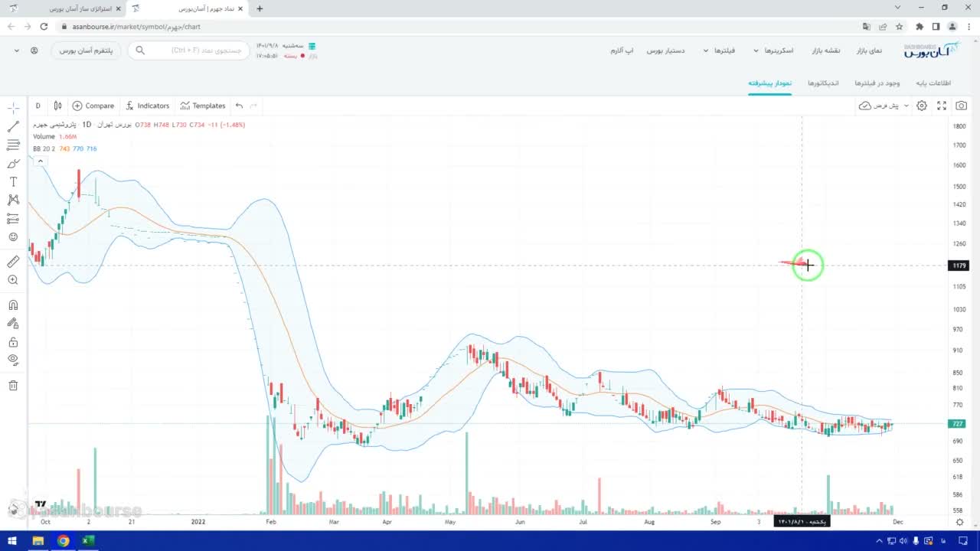Viewport: 980px width, 551px height.
Task: Open اپ آلارم menu item
Action: click(622, 51)
